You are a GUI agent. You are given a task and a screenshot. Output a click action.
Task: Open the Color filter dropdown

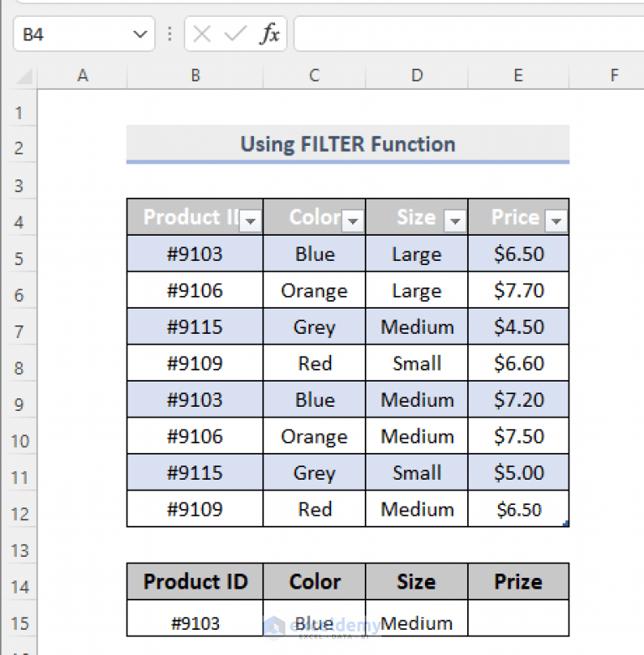point(353,221)
